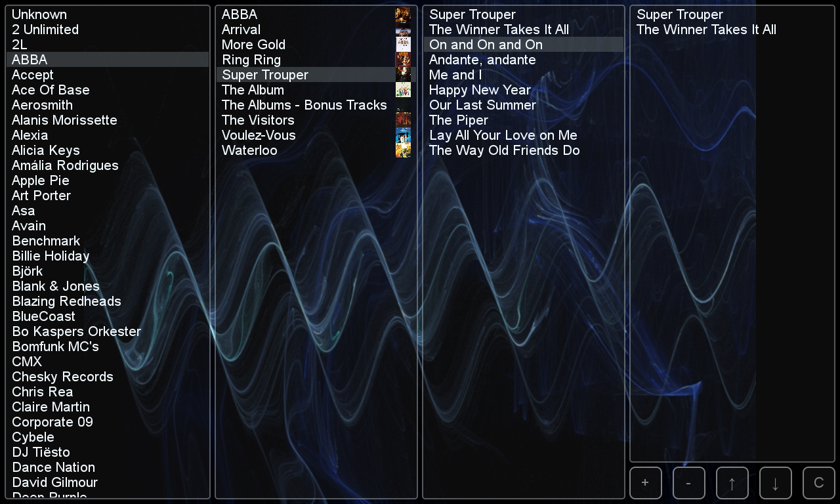Image resolution: width=840 pixels, height=504 pixels.
Task: Click the Arrival album cover thumbnail
Action: click(403, 30)
